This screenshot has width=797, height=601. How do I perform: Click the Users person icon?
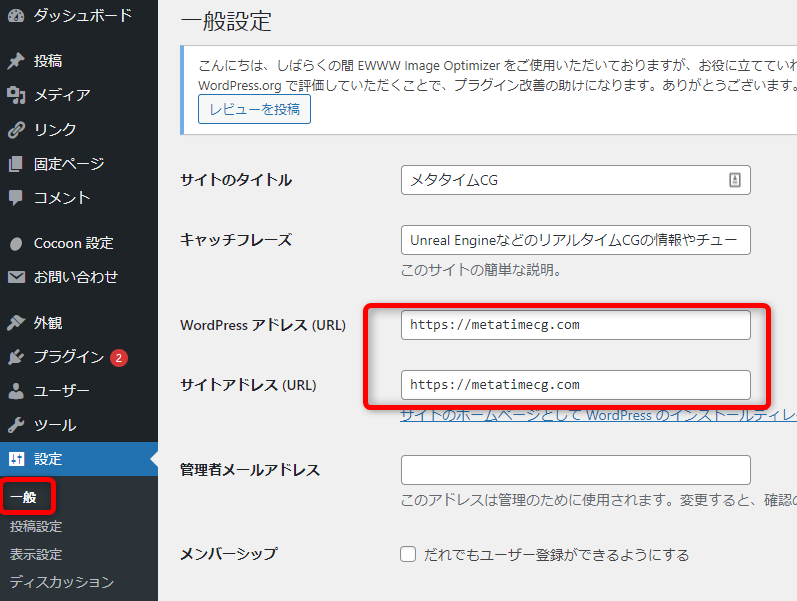point(16,391)
